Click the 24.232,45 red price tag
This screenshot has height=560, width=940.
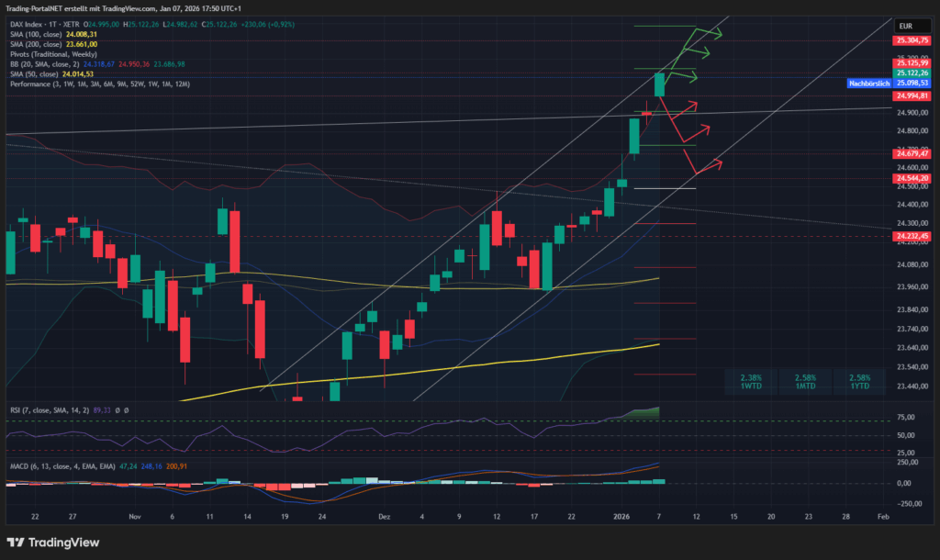coord(912,236)
